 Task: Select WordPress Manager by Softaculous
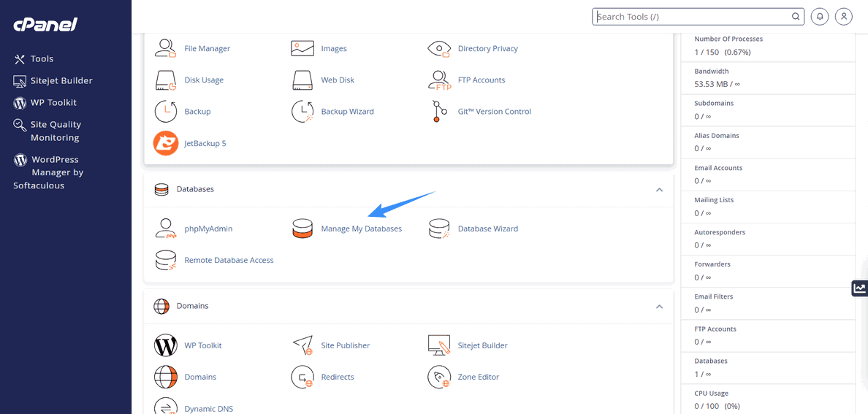(49, 172)
